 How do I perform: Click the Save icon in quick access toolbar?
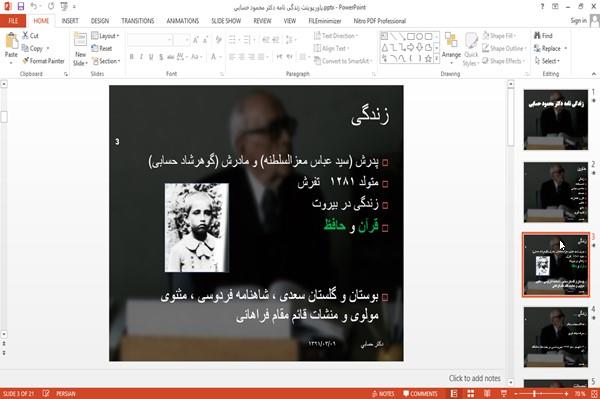pos(21,6)
